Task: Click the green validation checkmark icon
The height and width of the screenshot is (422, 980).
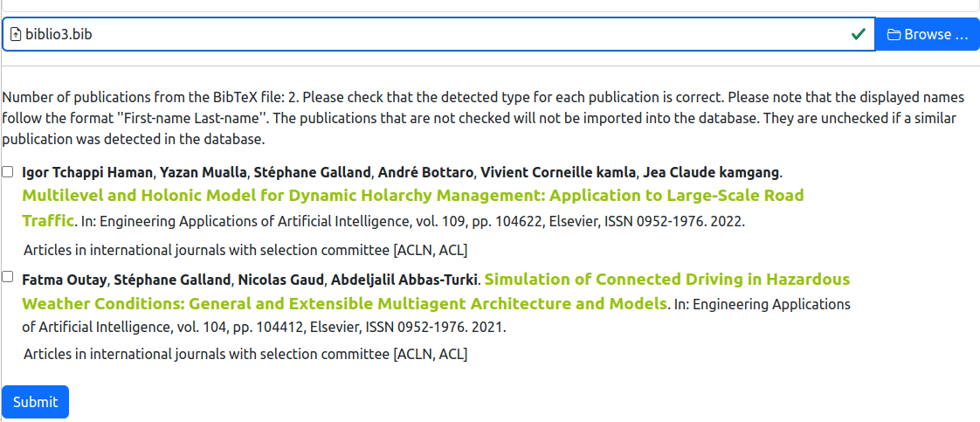Action: click(x=859, y=34)
